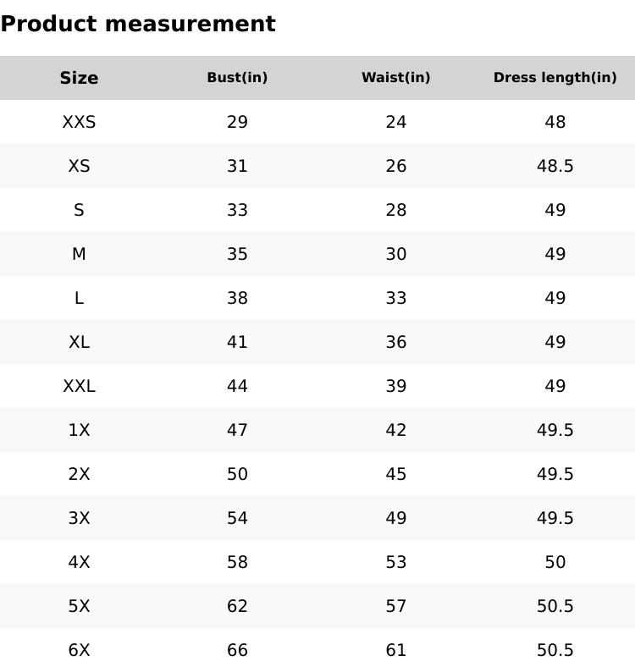Screen dimensions: 635x672
Task: Click bust value 54 for size 3X
Action: pos(237,518)
